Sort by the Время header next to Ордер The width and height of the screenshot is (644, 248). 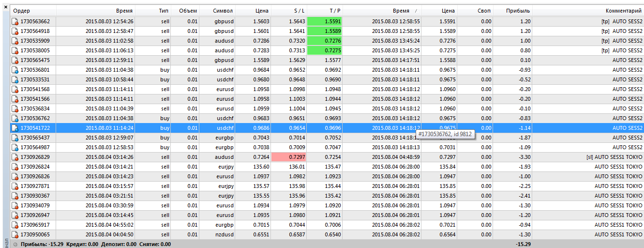[96, 11]
